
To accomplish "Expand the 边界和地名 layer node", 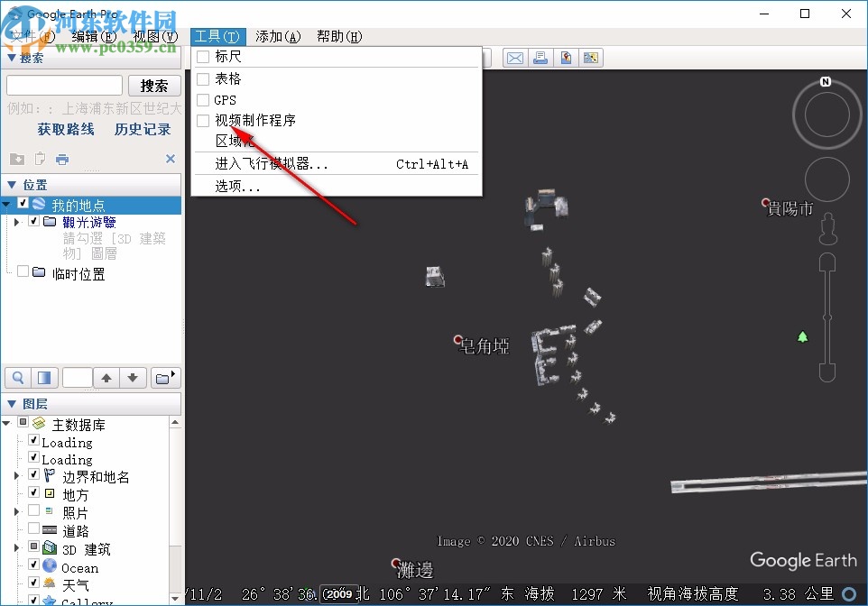I will 16,476.
